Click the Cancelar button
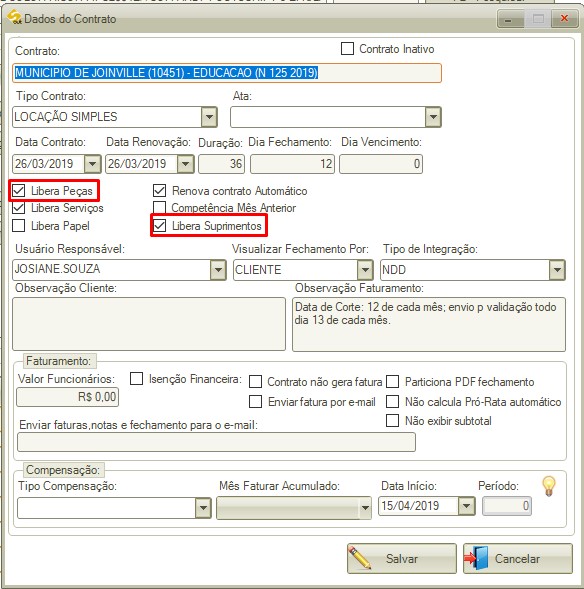Image resolution: width=584 pixels, height=589 pixels. pos(518,558)
